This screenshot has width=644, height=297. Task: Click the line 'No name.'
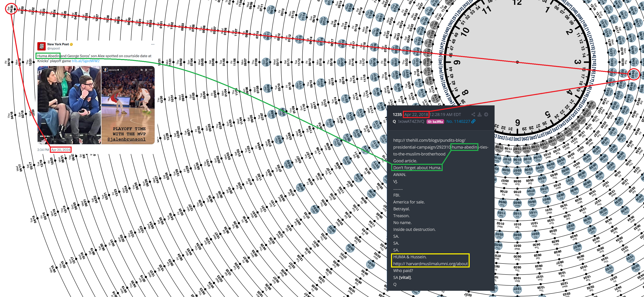tap(402, 223)
